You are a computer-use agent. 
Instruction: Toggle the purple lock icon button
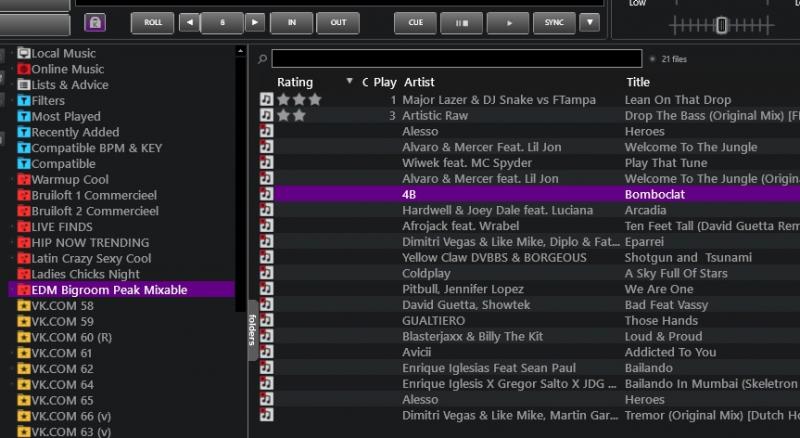point(95,22)
